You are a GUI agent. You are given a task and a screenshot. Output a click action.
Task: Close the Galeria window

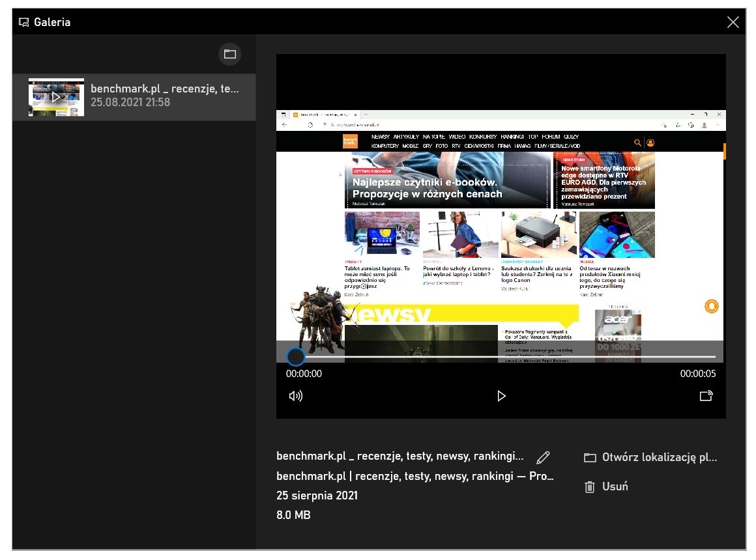733,22
